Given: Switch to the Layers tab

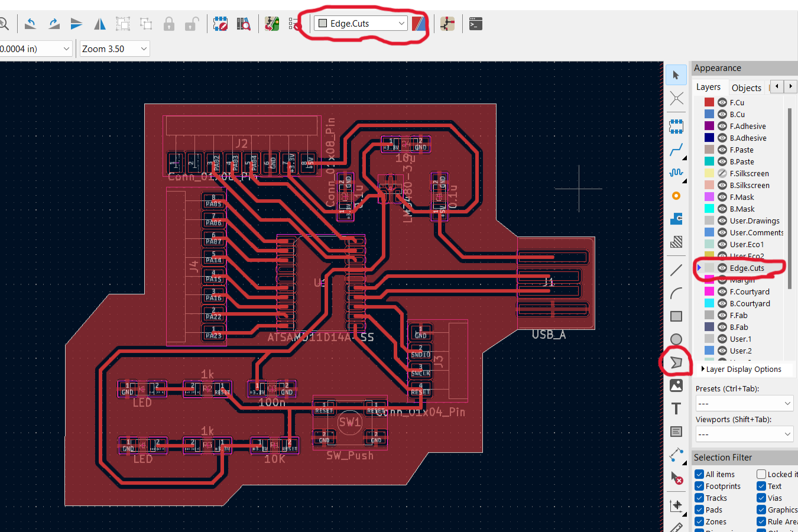Looking at the screenshot, I should pos(708,87).
